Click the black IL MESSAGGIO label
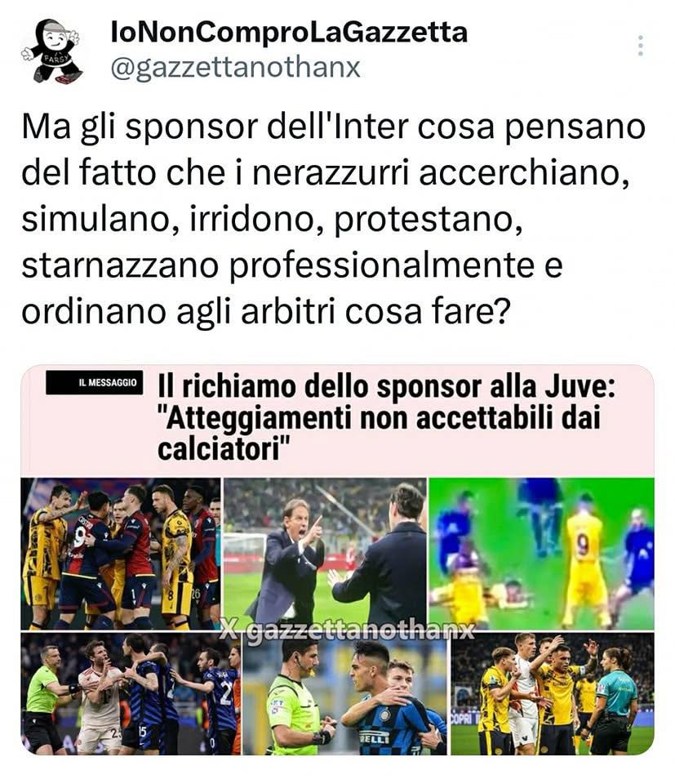 95,382
